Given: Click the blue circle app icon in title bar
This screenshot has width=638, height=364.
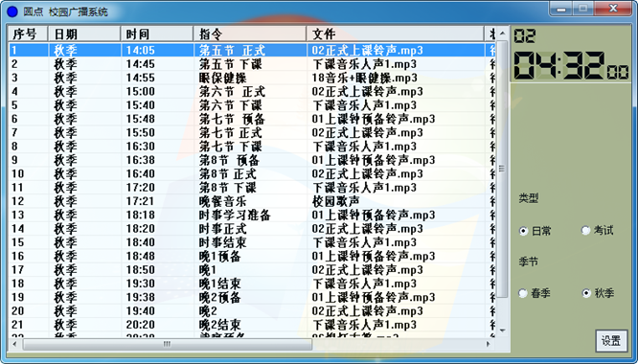Looking at the screenshot, I should tap(12, 11).
